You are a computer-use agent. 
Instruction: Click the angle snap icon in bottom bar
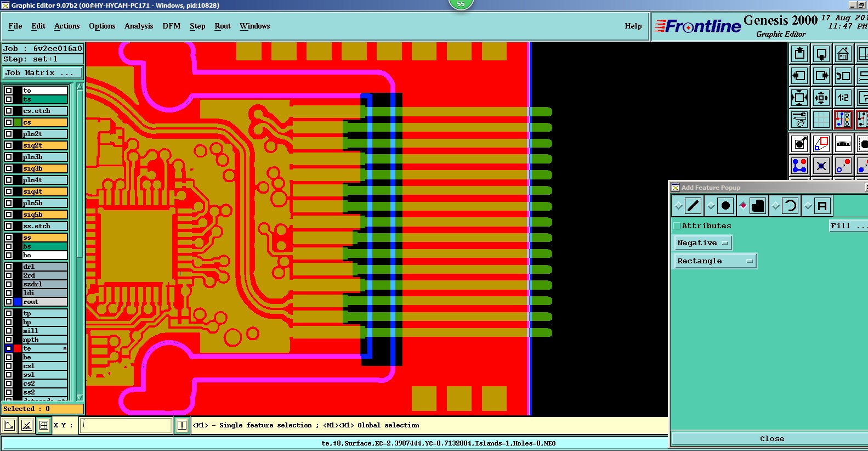(x=26, y=425)
